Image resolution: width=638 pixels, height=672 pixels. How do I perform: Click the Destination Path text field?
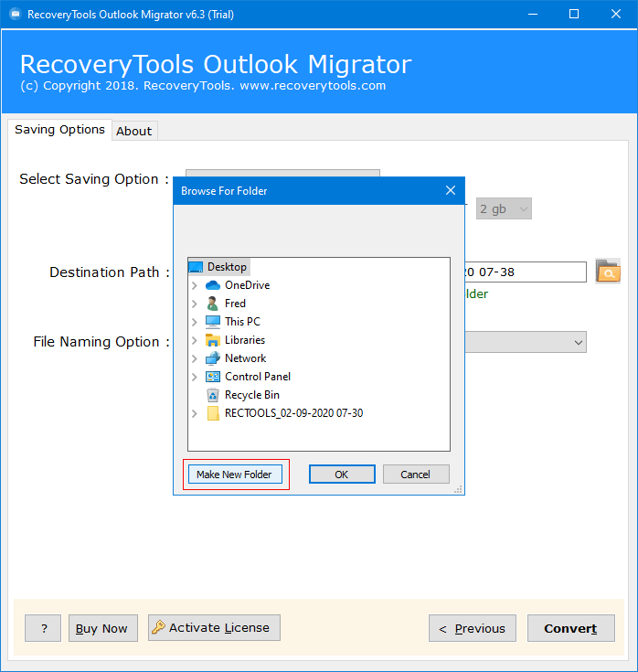[526, 272]
